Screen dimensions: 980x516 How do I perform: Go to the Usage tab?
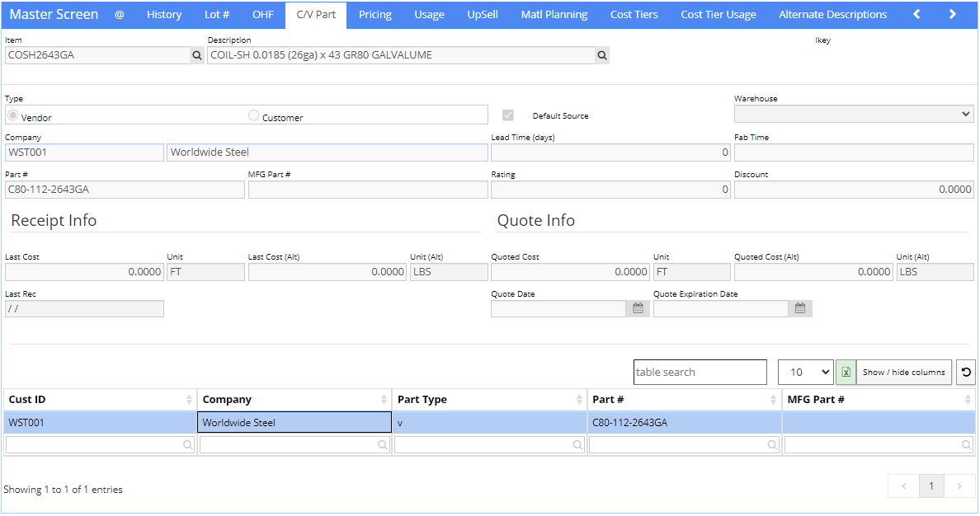[430, 14]
